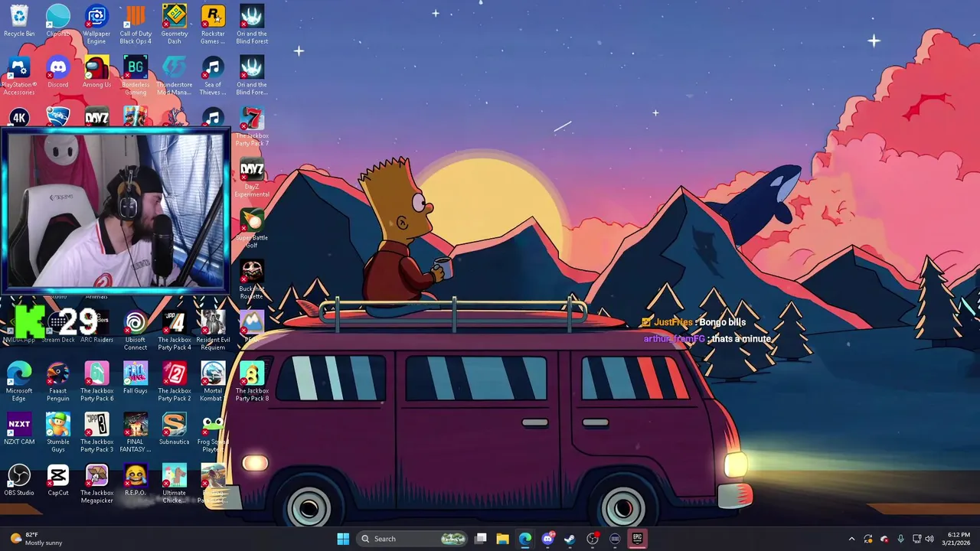Viewport: 980px width, 551px height.
Task: Open the clock showing 6:12 PM
Action: (955, 539)
